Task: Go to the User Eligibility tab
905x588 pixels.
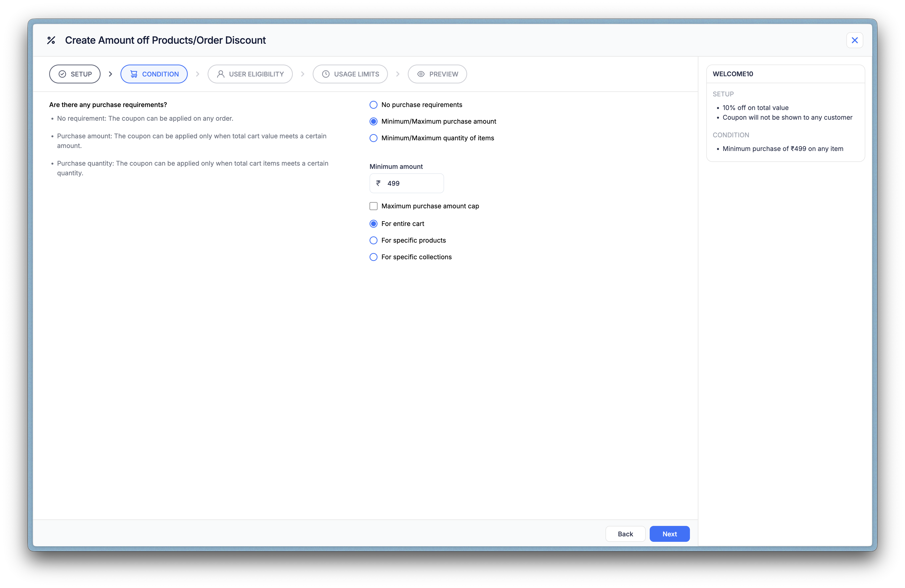Action: tap(250, 74)
